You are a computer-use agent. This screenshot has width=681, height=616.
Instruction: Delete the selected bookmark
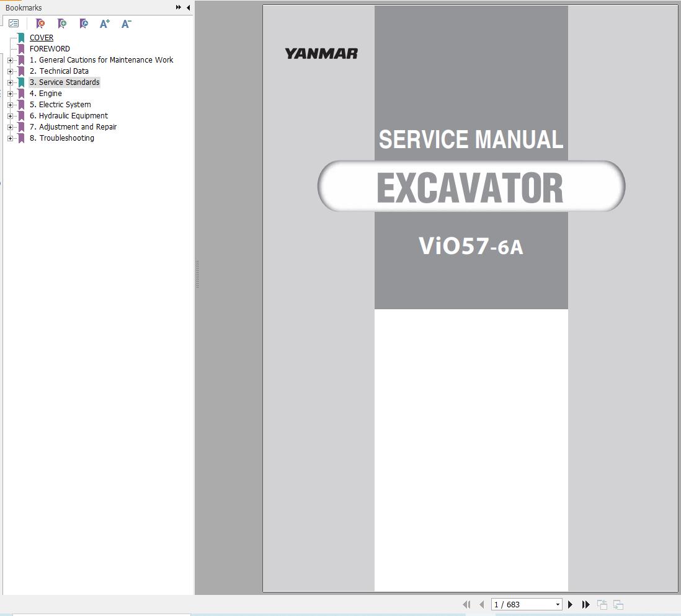40,24
